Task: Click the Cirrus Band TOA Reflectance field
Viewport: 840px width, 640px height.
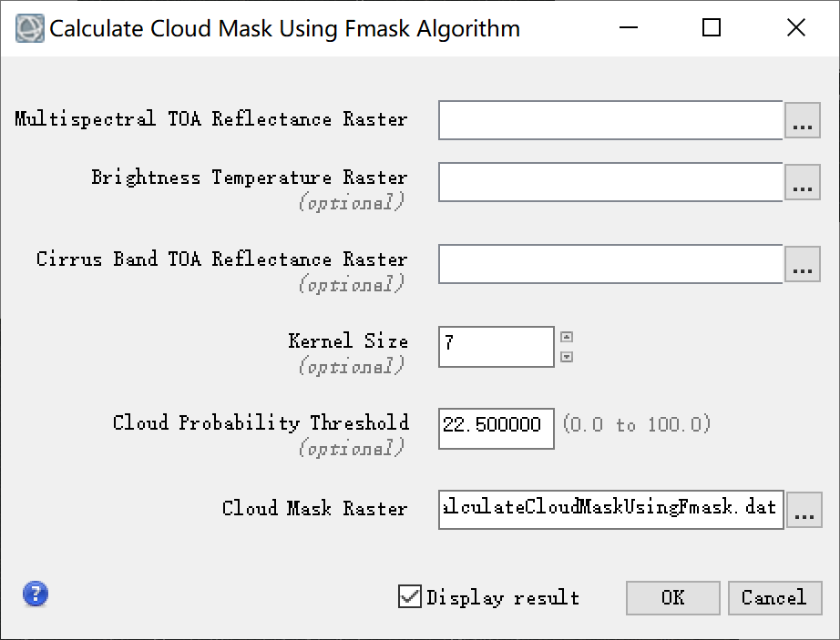Action: point(610,264)
